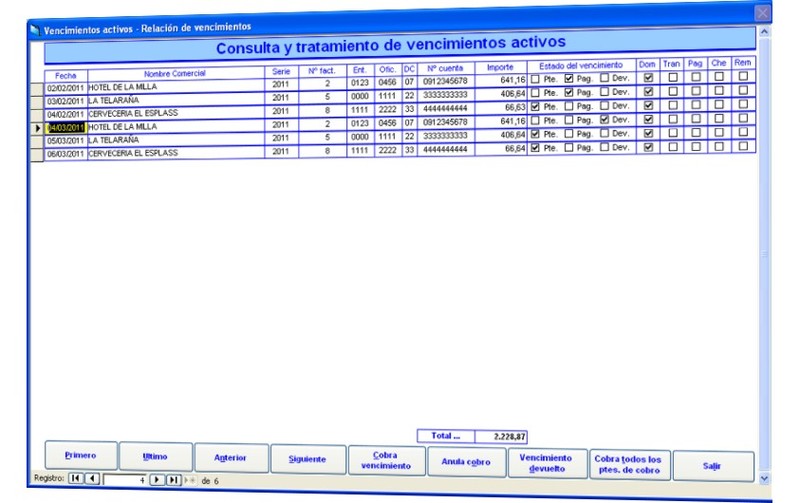This screenshot has width=800, height=503.
Task: Uncheck Pag. on the 03/02/2011 La Telaraña row
Action: click(x=570, y=91)
